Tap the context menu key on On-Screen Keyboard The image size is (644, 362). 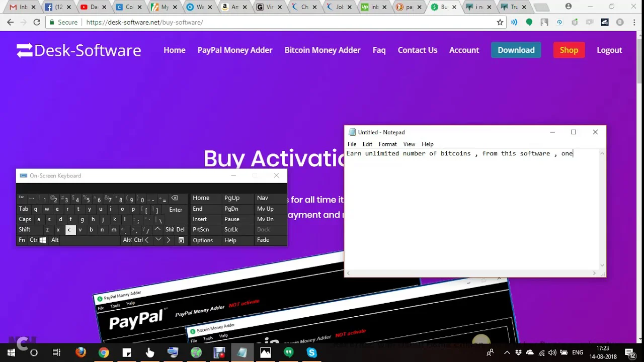181,240
